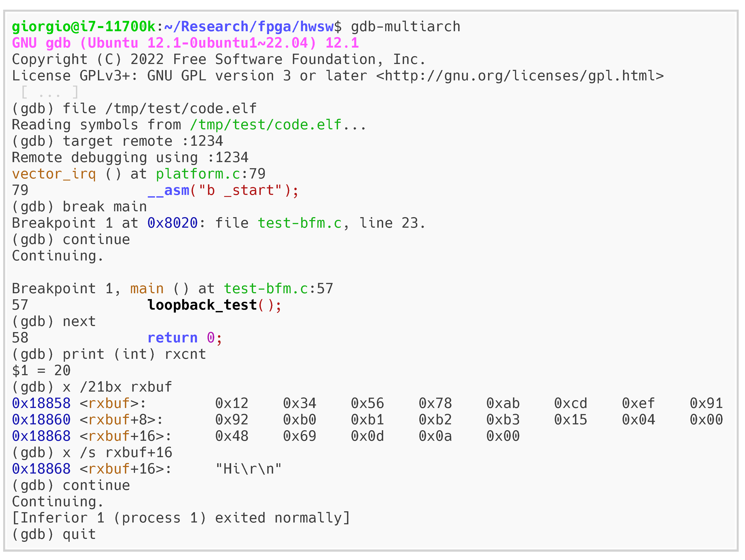The width and height of the screenshot is (745, 560).
Task: Click the 0x18860 rxbuf+8 address
Action: [41, 420]
